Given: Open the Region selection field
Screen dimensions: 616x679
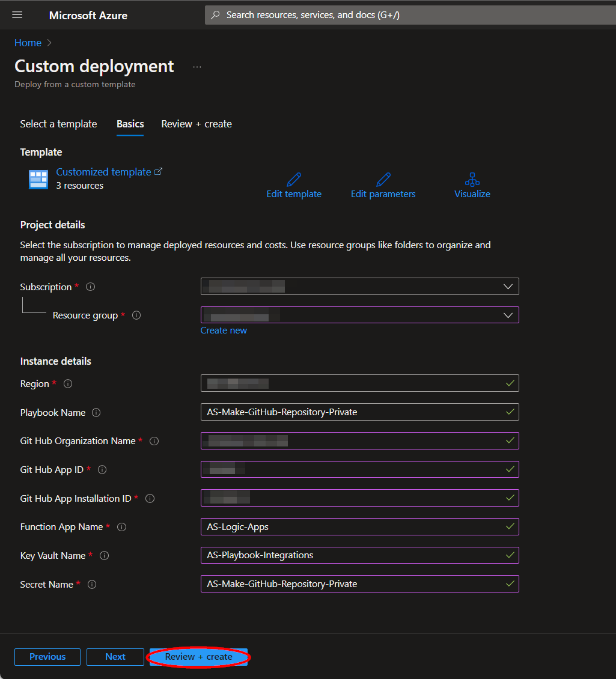Looking at the screenshot, I should [x=359, y=383].
